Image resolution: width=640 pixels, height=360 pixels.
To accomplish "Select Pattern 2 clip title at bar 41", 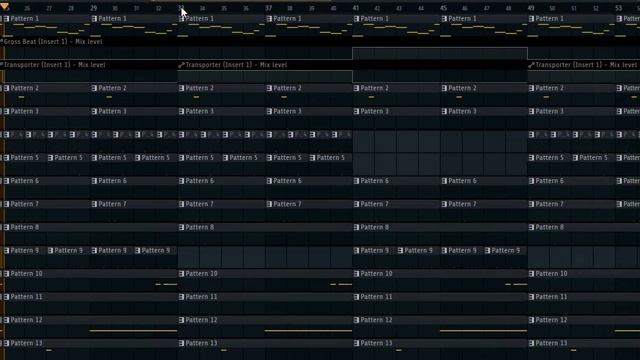I will [375, 88].
